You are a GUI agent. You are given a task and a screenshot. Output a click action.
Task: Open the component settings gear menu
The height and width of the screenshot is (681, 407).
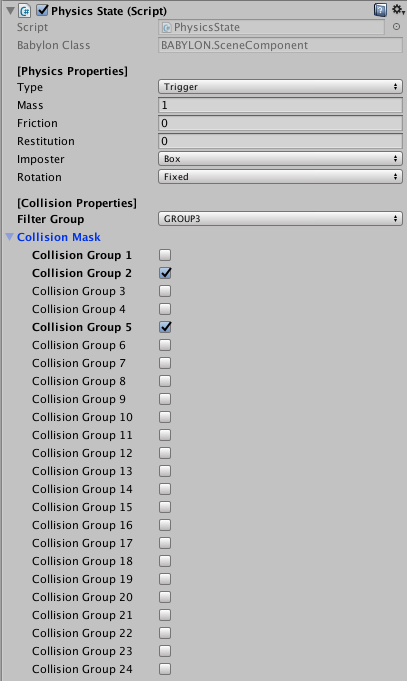tap(397, 10)
